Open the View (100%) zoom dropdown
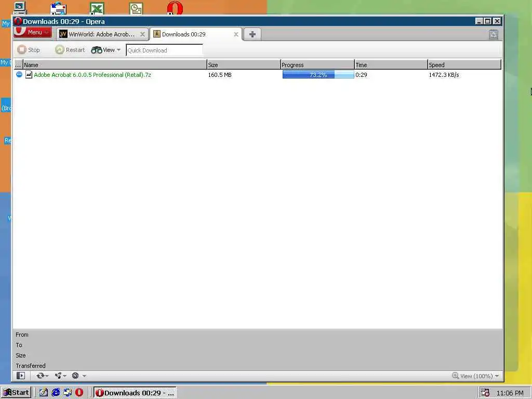Screen dimensions: 532x399 click(478, 376)
